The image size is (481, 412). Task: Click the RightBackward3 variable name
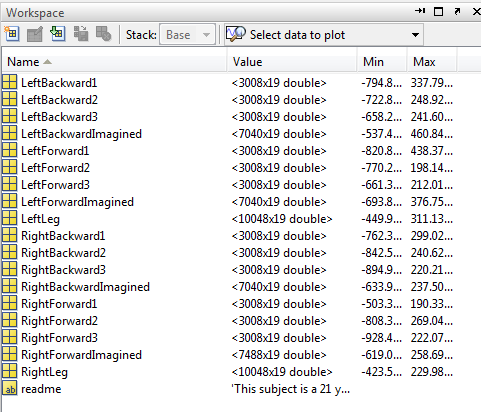(63, 270)
